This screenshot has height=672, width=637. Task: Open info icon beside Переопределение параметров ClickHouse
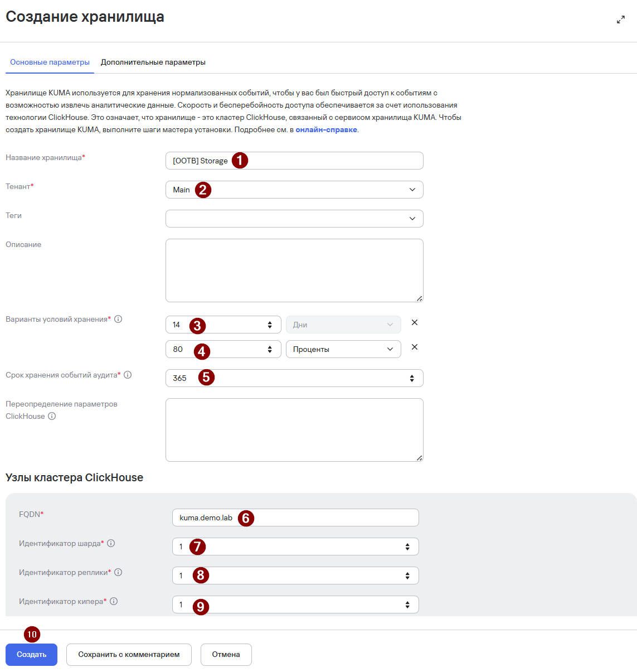click(x=52, y=416)
